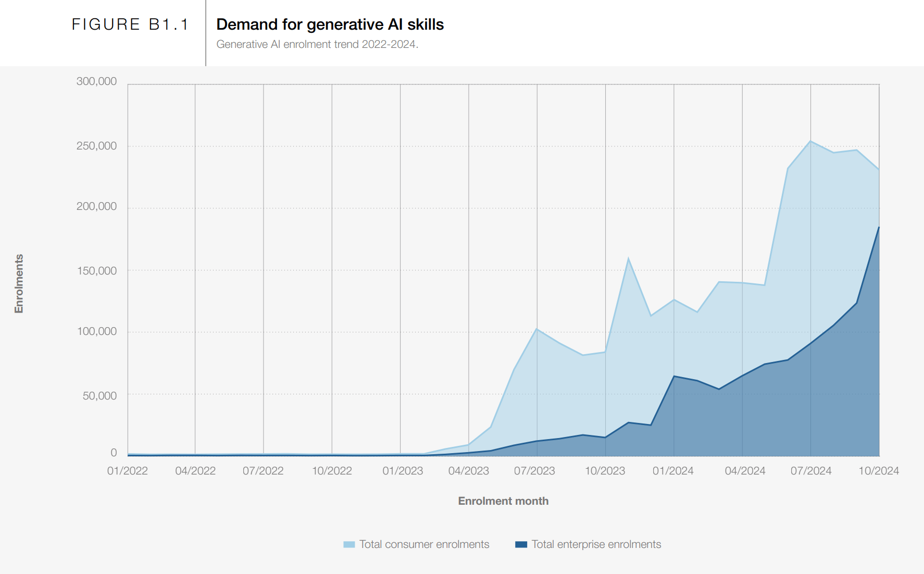
Task: Select the 01/2024 x-axis tick label
Action: click(x=673, y=471)
